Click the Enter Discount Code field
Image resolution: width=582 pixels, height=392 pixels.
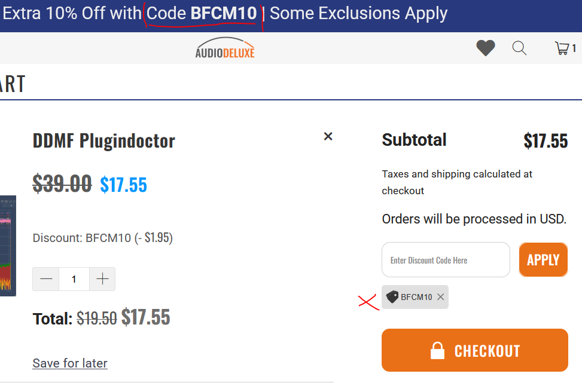click(446, 260)
